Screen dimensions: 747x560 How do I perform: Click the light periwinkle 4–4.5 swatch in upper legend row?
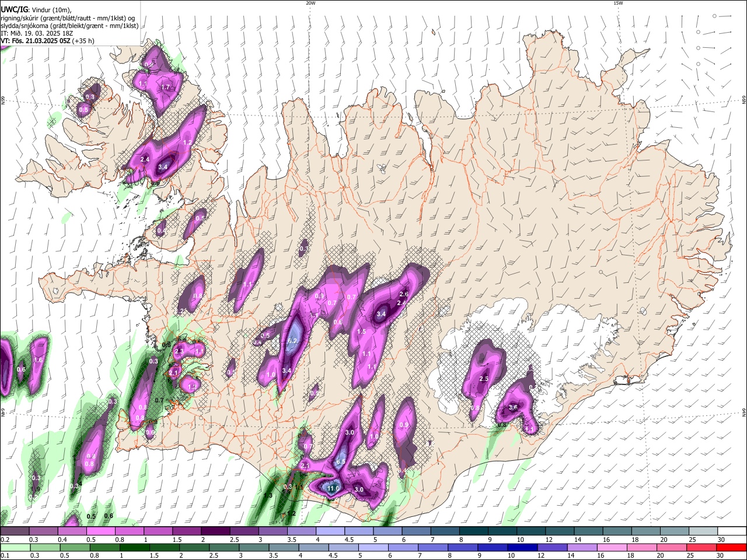point(330,531)
